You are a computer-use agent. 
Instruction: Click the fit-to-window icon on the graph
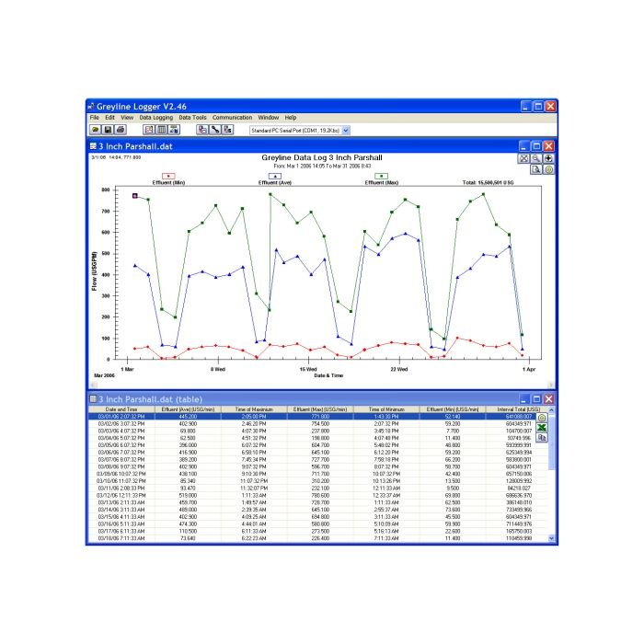[523, 158]
